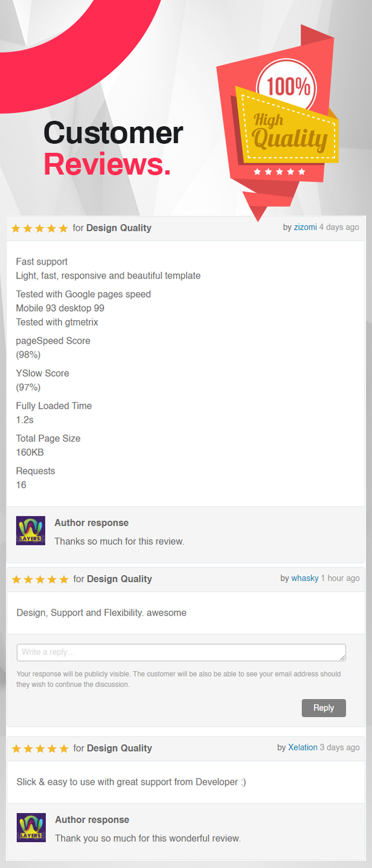Click the white stars row on the badge
372x868 pixels.
(x=280, y=172)
